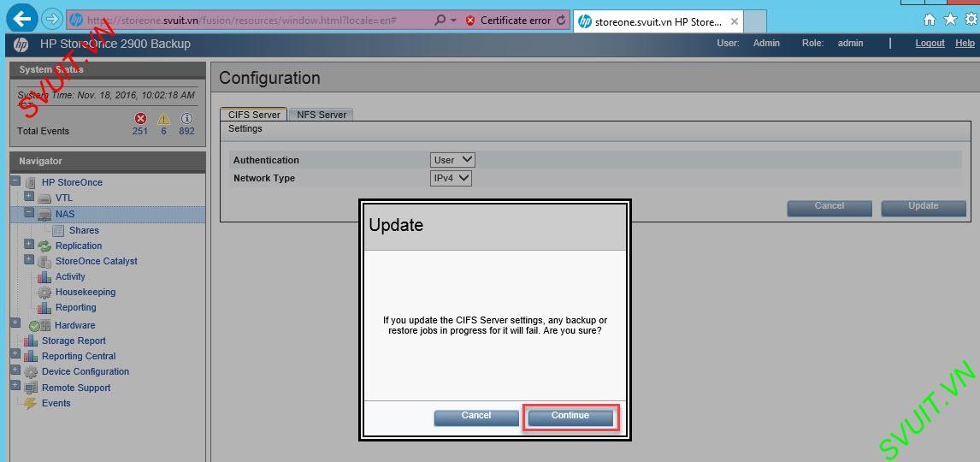Open Favorites star icon
This screenshot has width=980, height=462.
pos(950,20)
